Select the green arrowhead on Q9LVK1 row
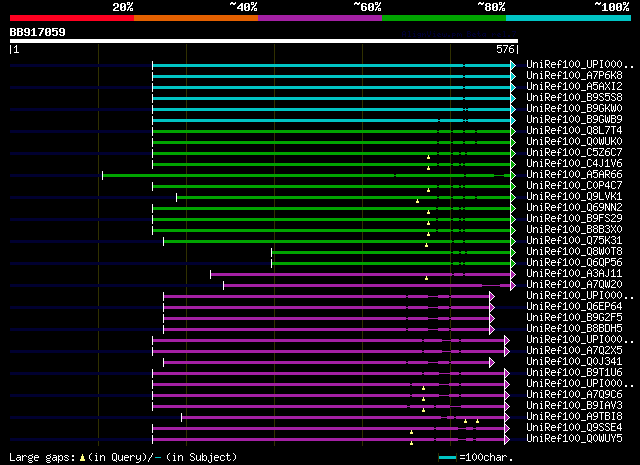640x465 pixels. [x=513, y=198]
